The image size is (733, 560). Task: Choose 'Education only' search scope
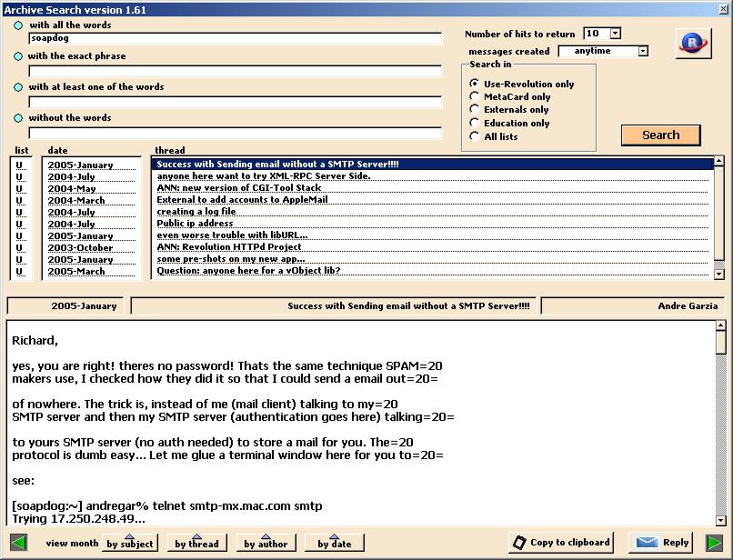(475, 123)
